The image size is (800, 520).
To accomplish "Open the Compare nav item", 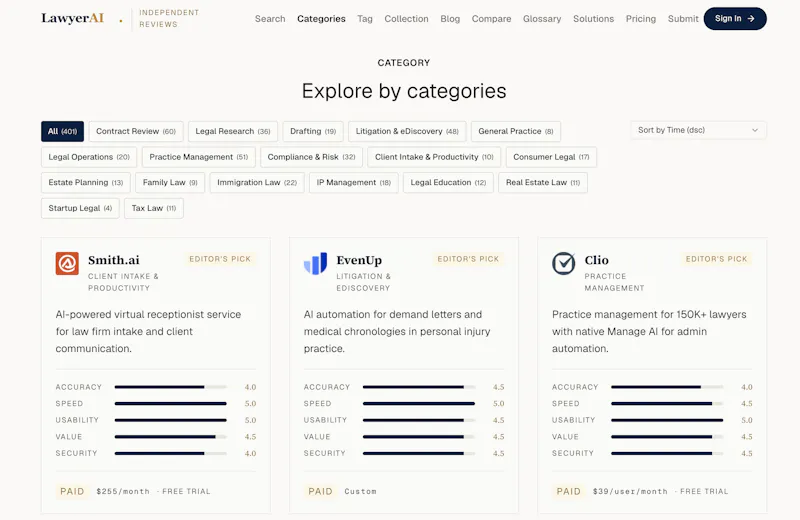I will click(x=491, y=18).
